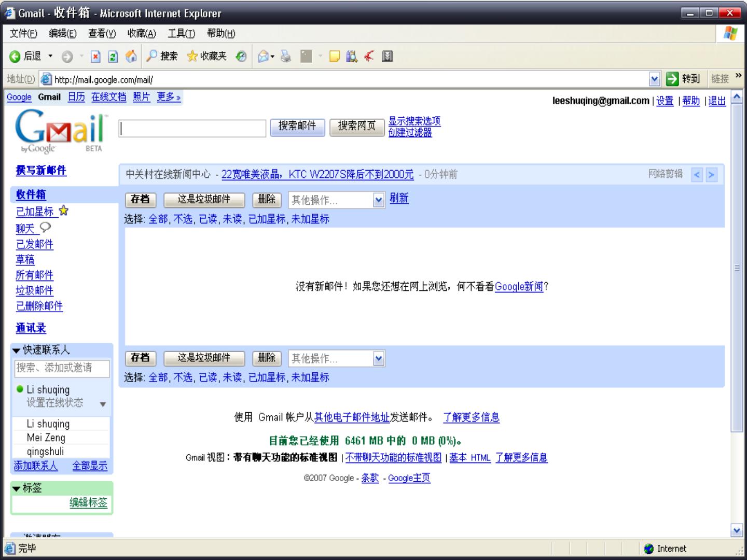The height and width of the screenshot is (560, 747).
Task: Open the bottom 其他操作 dropdown
Action: [379, 358]
